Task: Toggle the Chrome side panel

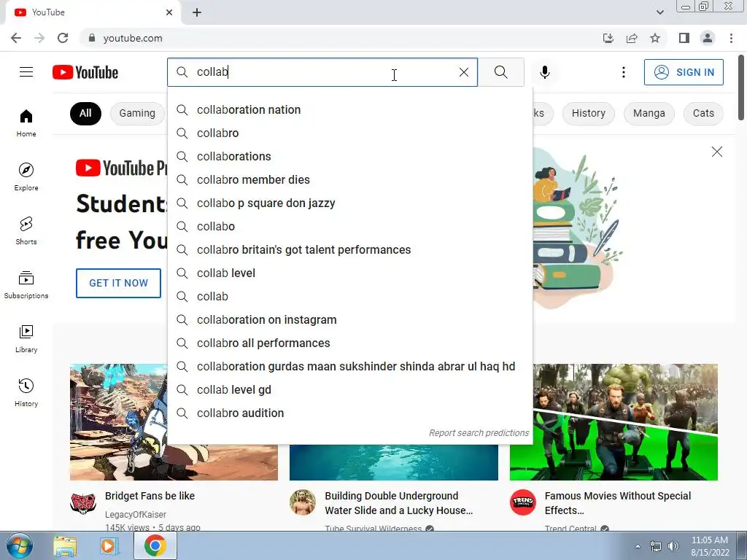Action: coord(684,38)
